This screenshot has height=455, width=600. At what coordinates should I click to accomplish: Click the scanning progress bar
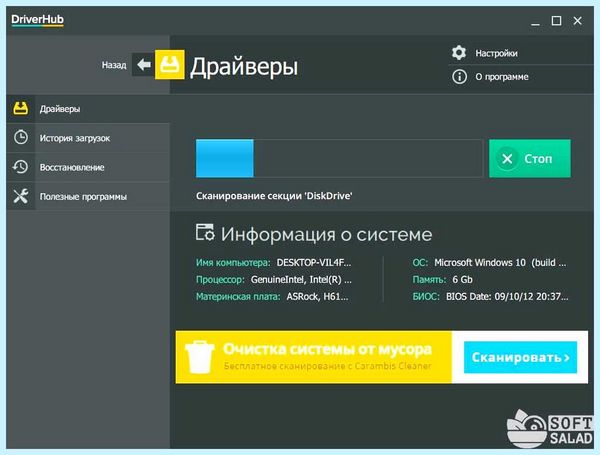tap(339, 158)
